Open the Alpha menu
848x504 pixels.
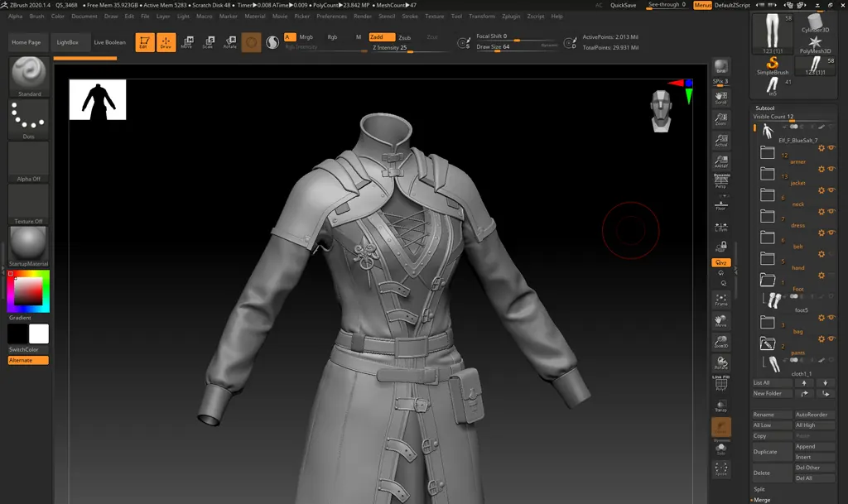coord(15,17)
